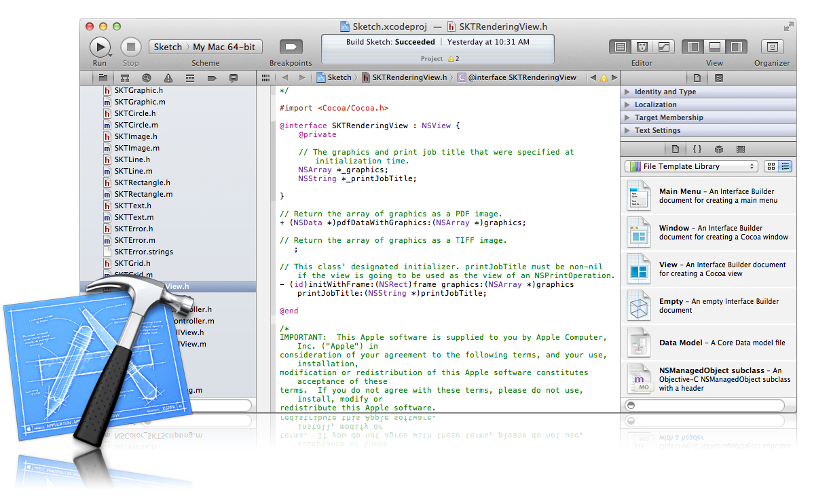Show the File Template library
The width and height of the screenshot is (831, 504).
tap(675, 149)
